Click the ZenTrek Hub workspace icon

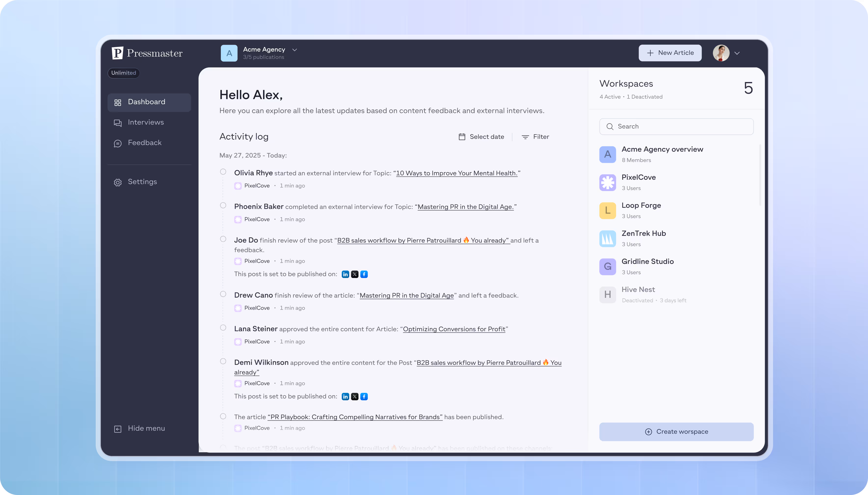click(607, 239)
